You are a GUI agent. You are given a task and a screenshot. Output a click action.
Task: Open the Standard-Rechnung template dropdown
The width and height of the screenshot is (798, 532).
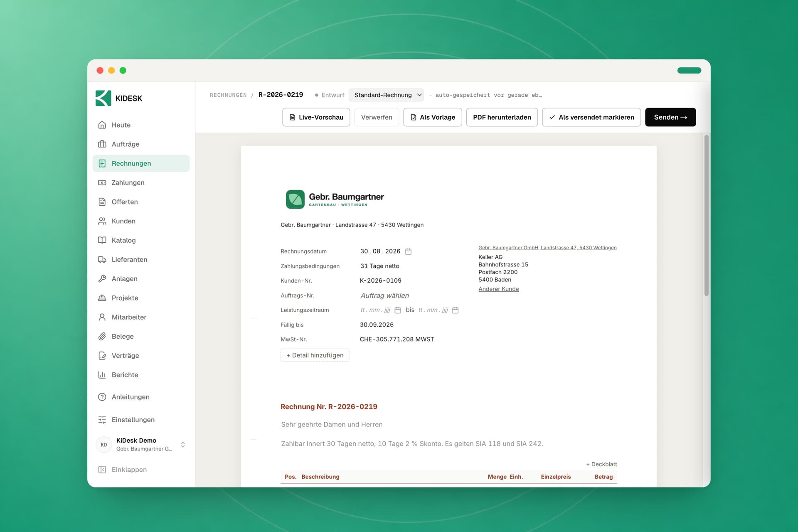tap(386, 95)
